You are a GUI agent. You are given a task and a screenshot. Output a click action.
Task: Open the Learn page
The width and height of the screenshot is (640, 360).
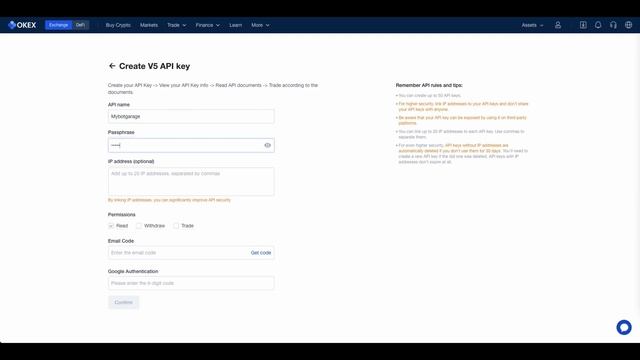coord(236,25)
